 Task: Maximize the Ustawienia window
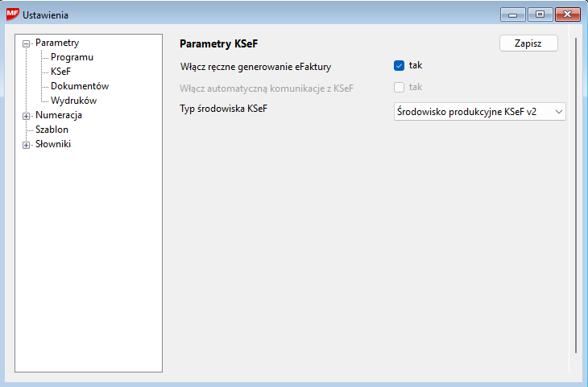(539, 14)
